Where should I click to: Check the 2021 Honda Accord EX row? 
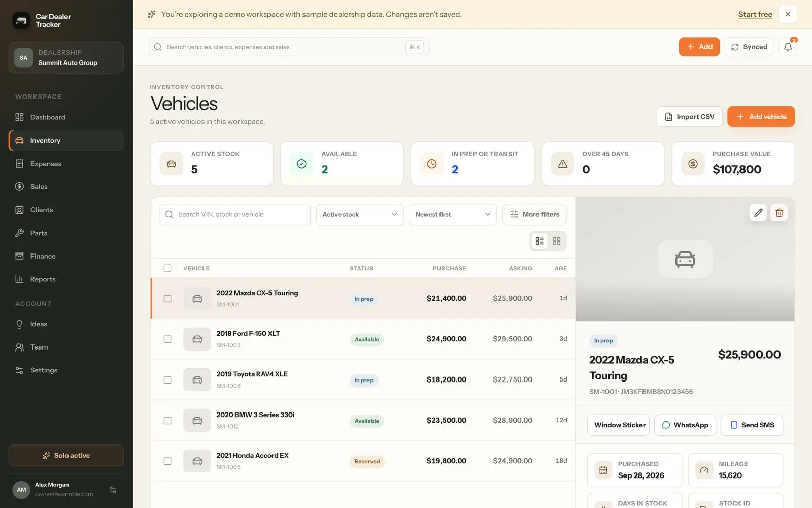[x=167, y=461]
